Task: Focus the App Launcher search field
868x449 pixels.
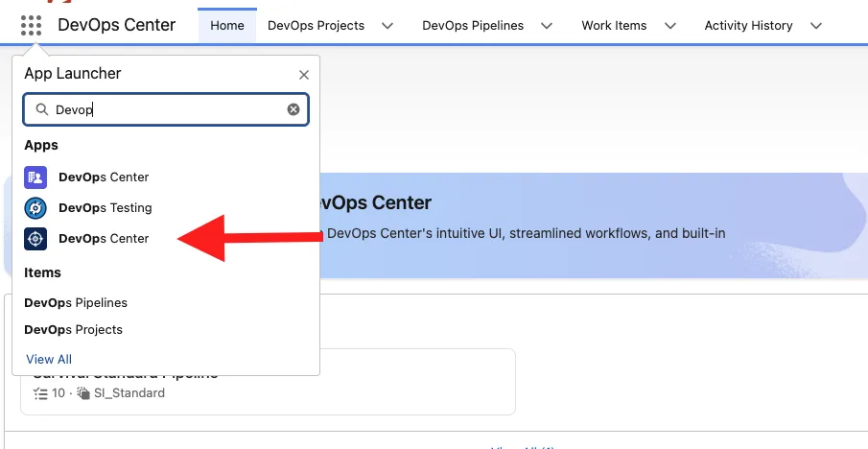Action: tap(166, 109)
